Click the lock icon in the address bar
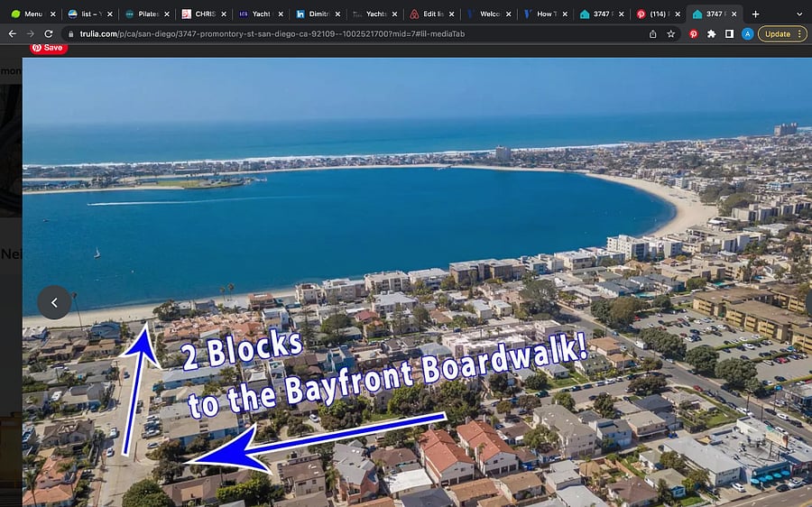This screenshot has height=507, width=812. [x=71, y=33]
